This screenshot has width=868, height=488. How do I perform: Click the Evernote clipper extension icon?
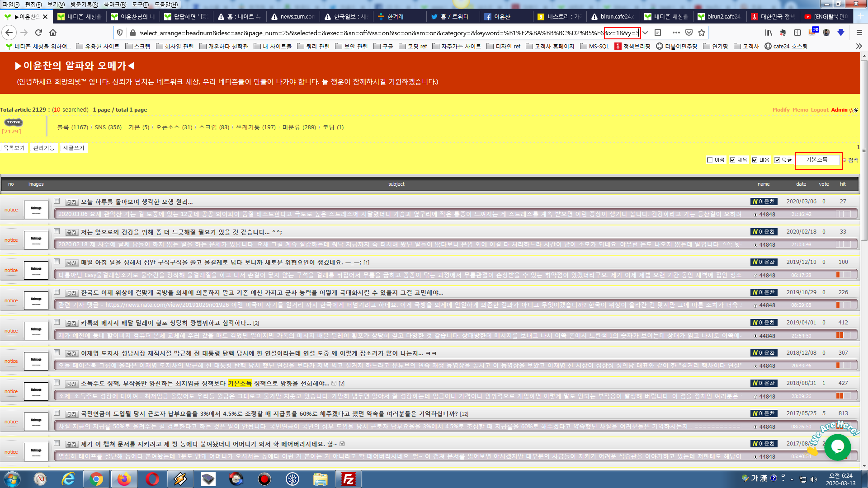coord(783,33)
